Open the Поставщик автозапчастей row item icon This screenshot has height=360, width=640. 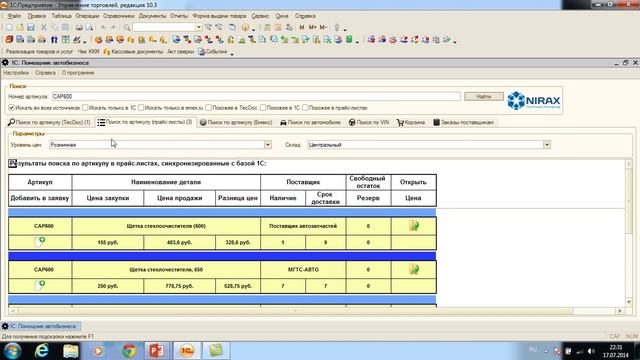413,226
